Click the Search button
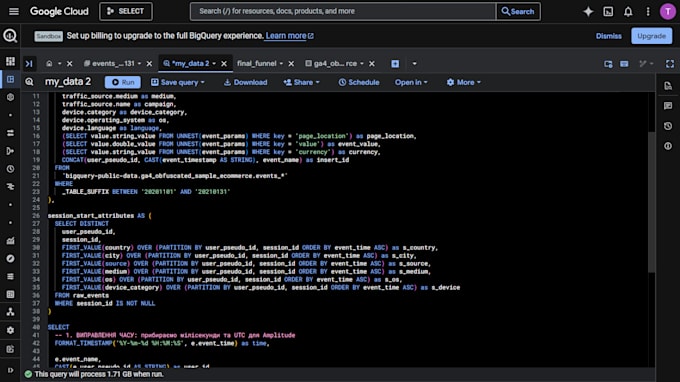The image size is (680, 382). tap(518, 11)
